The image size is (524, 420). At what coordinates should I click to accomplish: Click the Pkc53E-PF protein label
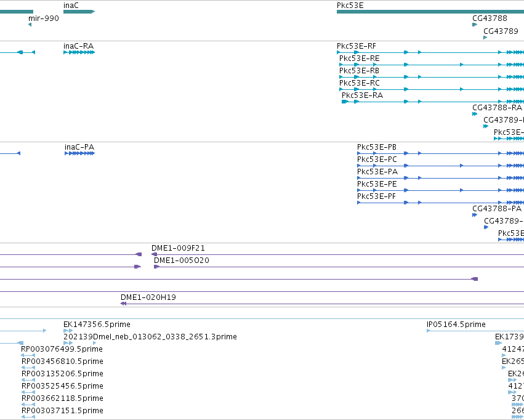coord(376,196)
